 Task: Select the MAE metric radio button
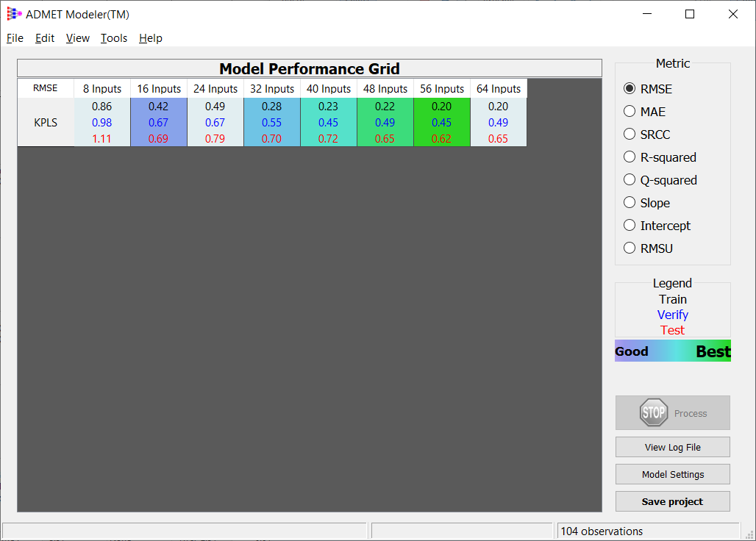tap(630, 111)
